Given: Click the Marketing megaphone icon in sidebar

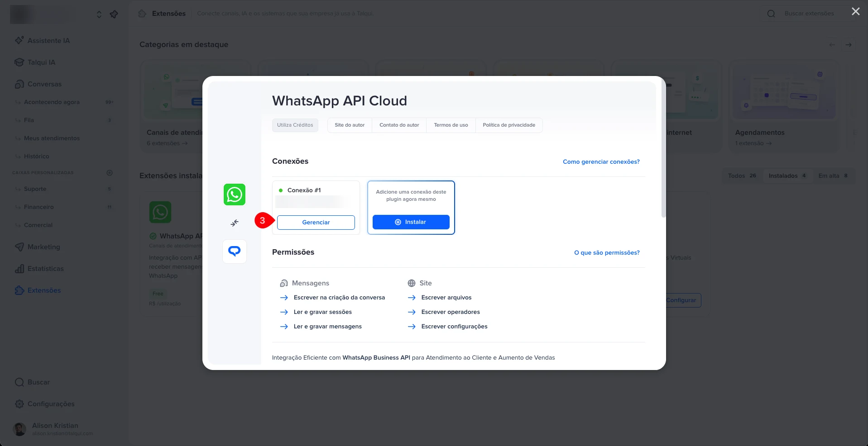Looking at the screenshot, I should click(x=19, y=247).
